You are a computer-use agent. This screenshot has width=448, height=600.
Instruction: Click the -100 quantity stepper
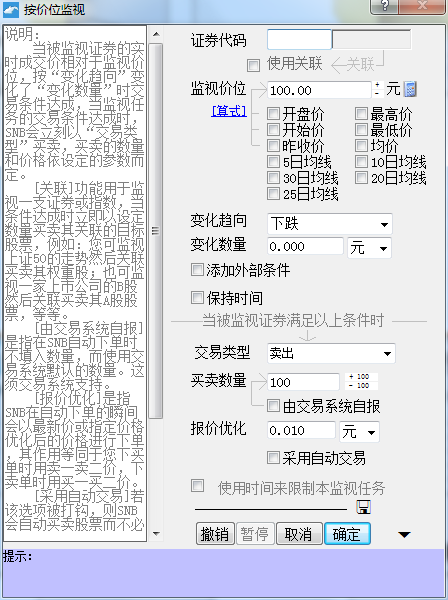[361, 386]
